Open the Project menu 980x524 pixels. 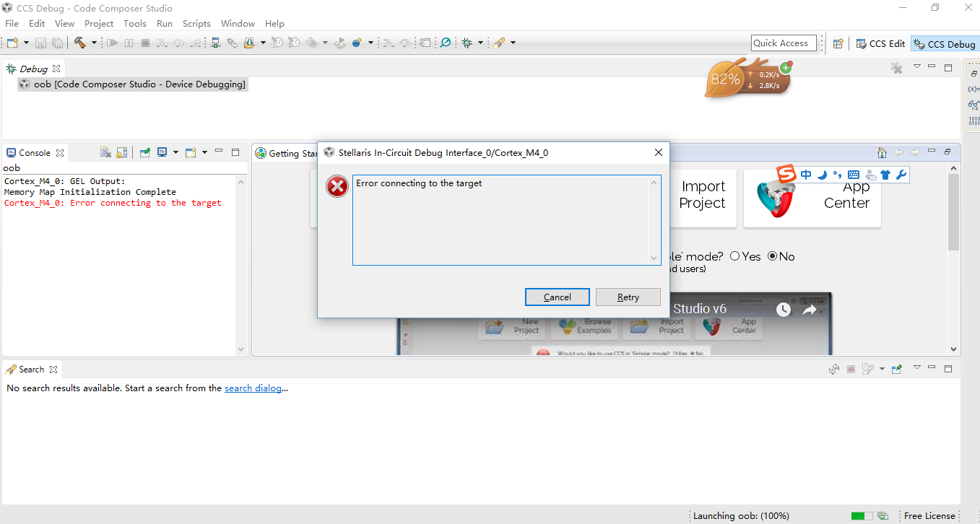99,24
